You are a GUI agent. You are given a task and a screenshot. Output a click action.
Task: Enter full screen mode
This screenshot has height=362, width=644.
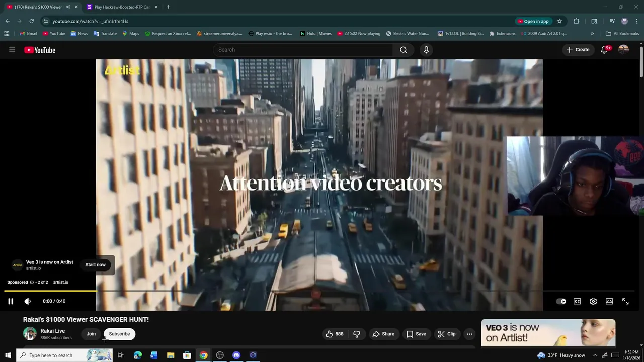[625, 301]
